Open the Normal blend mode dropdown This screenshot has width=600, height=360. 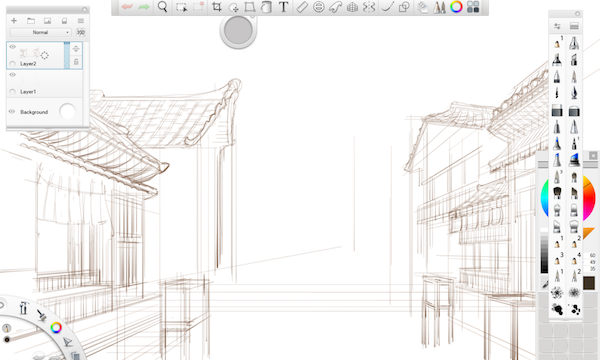tap(40, 33)
